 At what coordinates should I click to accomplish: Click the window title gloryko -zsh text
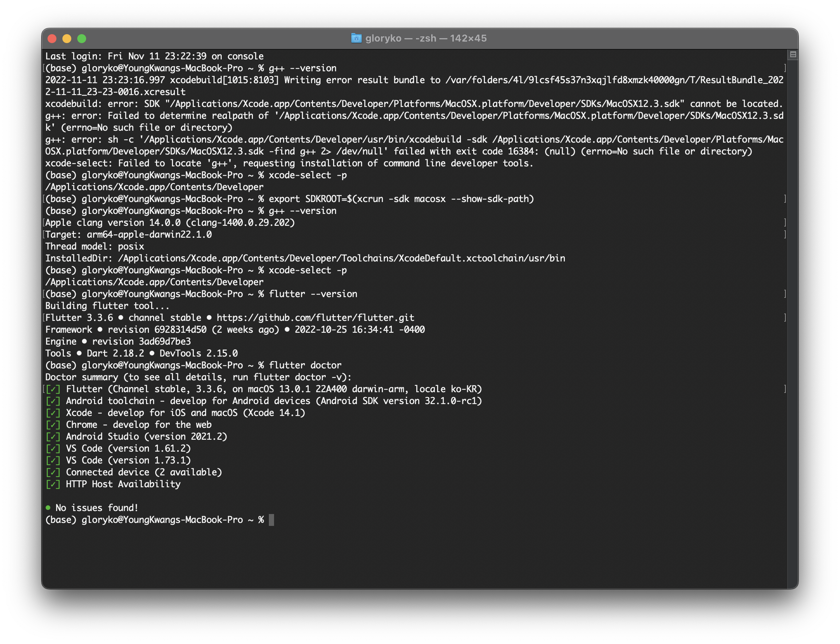pos(426,38)
